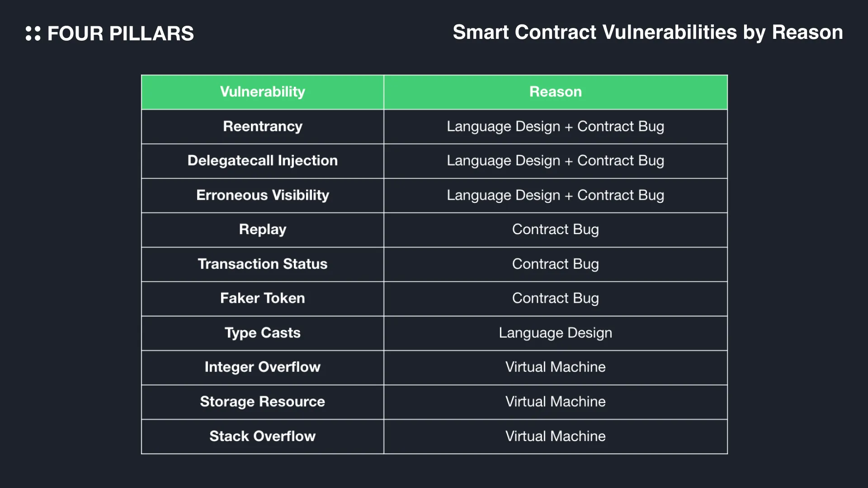Select Virtual Machine reason beside Stack Overflow
This screenshot has height=488, width=868.
click(556, 436)
